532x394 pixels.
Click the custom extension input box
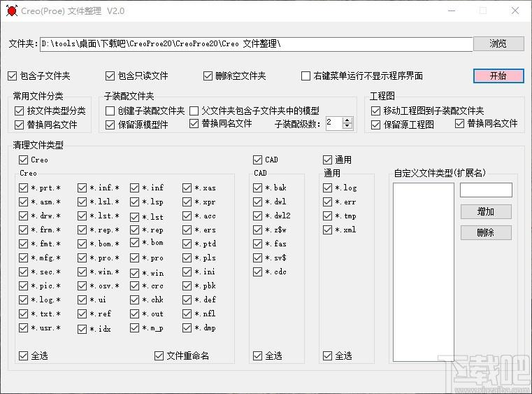tap(486, 190)
